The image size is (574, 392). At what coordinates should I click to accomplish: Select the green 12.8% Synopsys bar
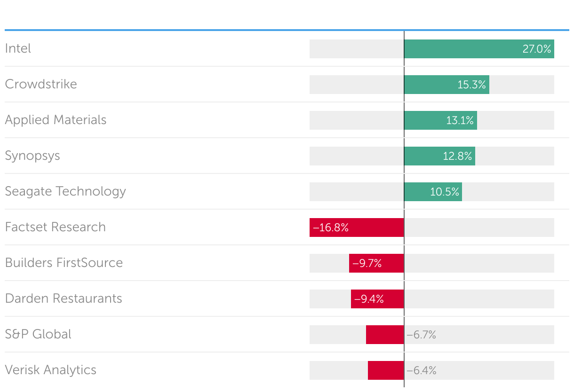tap(439, 156)
